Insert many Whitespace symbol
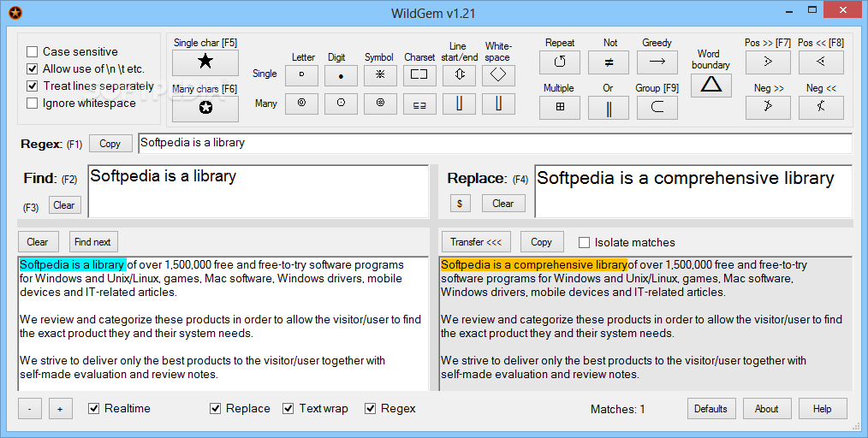 tap(498, 104)
